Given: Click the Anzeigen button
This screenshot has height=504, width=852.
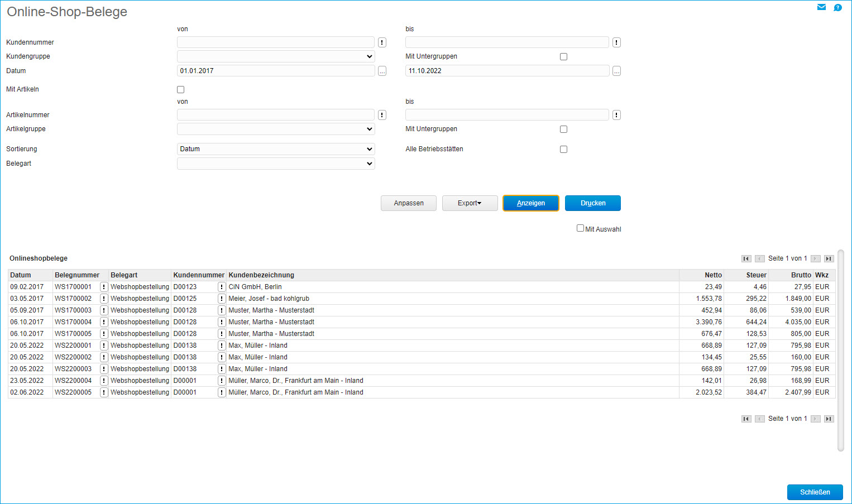Looking at the screenshot, I should (x=530, y=203).
